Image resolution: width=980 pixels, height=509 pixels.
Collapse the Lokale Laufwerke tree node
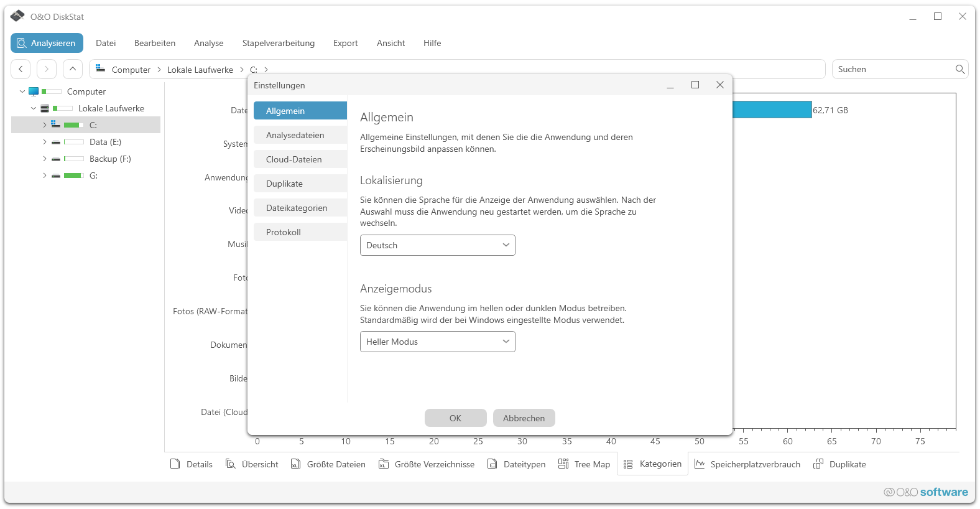click(x=34, y=108)
